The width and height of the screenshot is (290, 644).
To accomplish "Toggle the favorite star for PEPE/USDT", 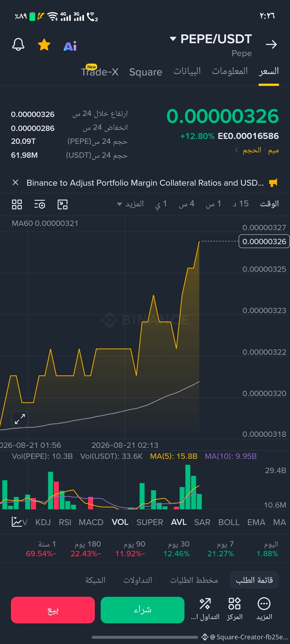I will tap(44, 45).
